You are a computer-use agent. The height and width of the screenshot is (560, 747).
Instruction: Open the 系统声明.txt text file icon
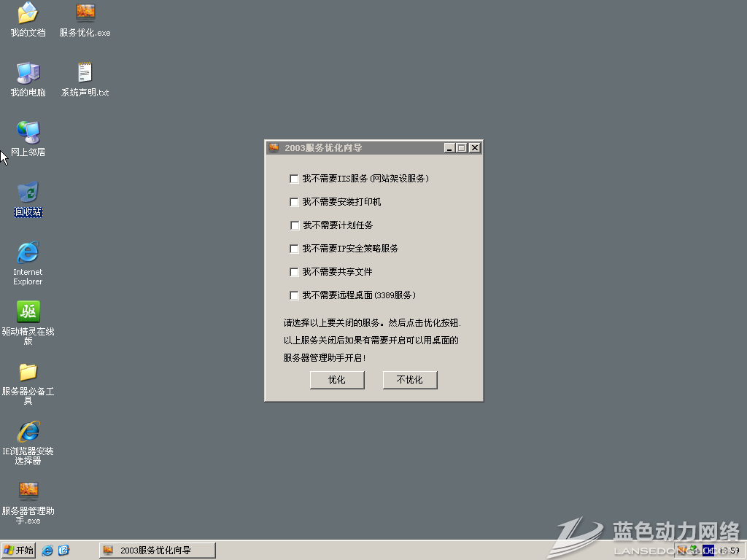(85, 73)
